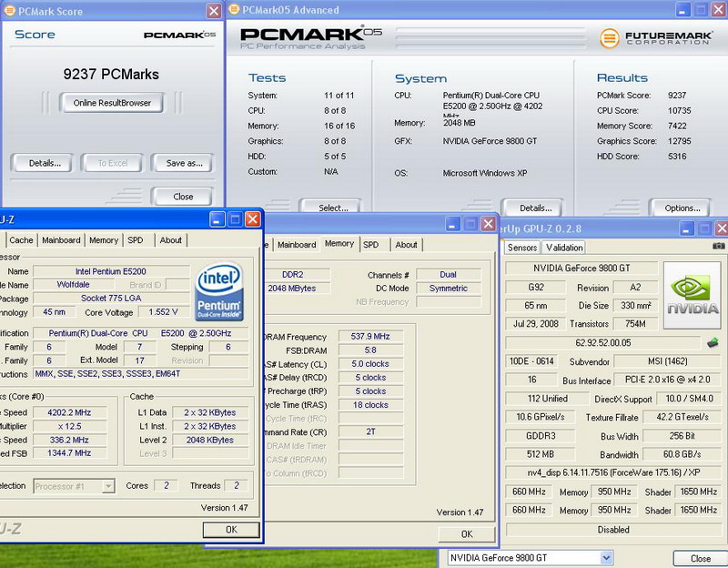Screen dimensions: 728x568
Task: Click the Save as... button
Action: 184,163
